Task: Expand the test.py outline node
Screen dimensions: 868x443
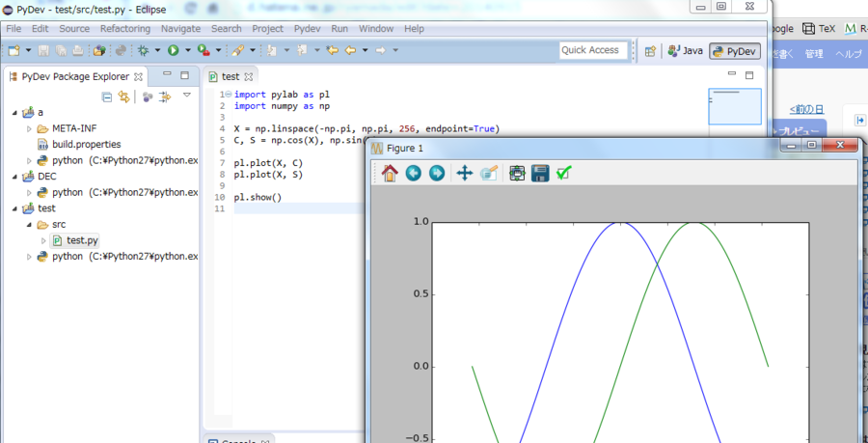Action: (x=43, y=241)
